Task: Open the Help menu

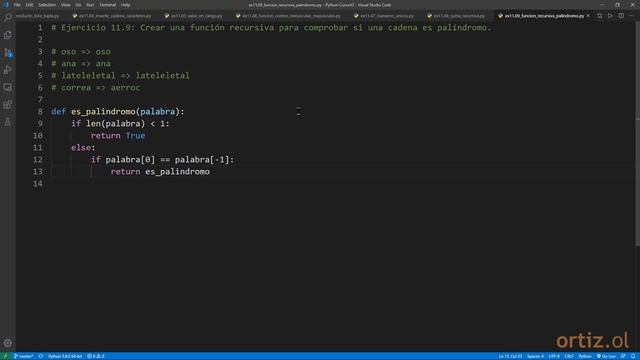Action: [125, 5]
